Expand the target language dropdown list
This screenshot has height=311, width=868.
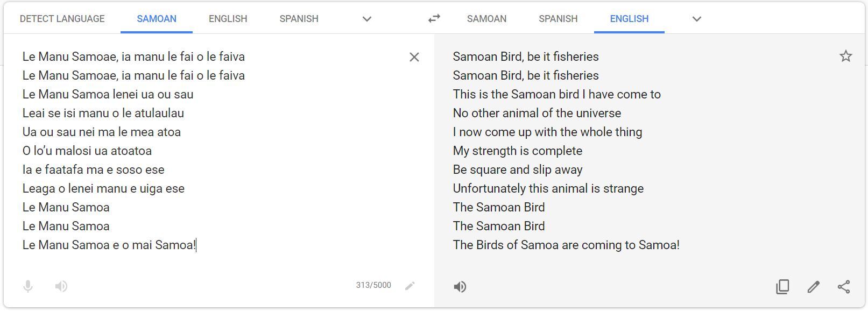point(696,19)
